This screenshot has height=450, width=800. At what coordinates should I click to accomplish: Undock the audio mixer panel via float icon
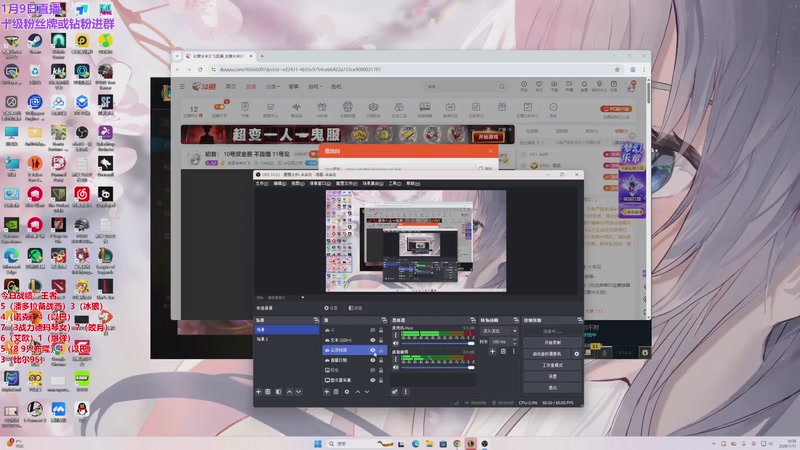[472, 320]
